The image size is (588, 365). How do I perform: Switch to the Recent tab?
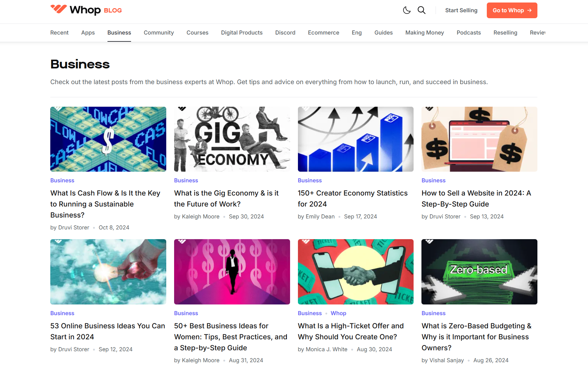tap(59, 33)
